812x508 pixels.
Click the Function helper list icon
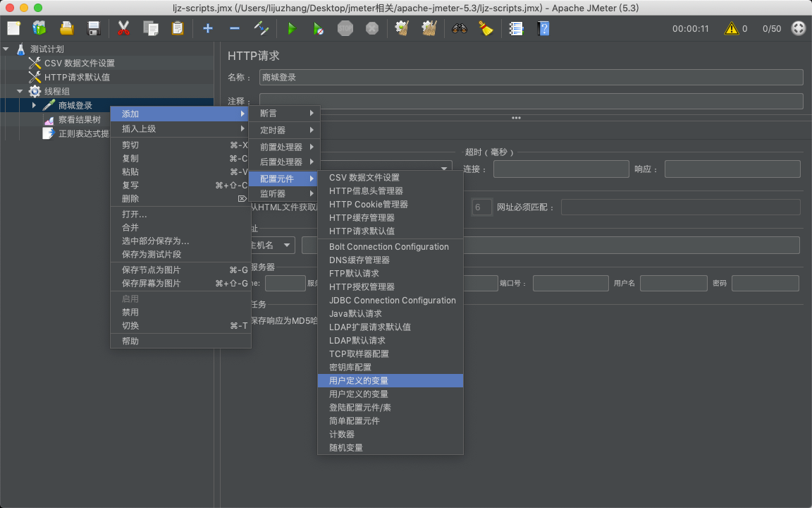click(x=516, y=28)
